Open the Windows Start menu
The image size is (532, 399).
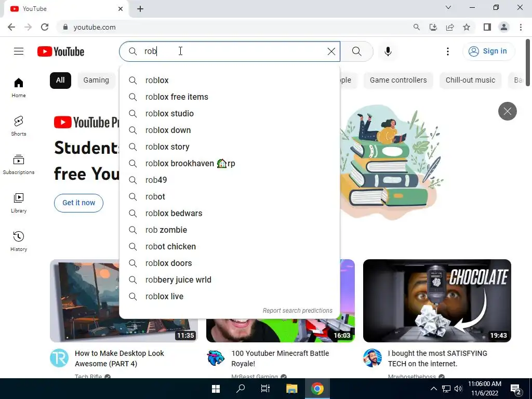tap(216, 389)
